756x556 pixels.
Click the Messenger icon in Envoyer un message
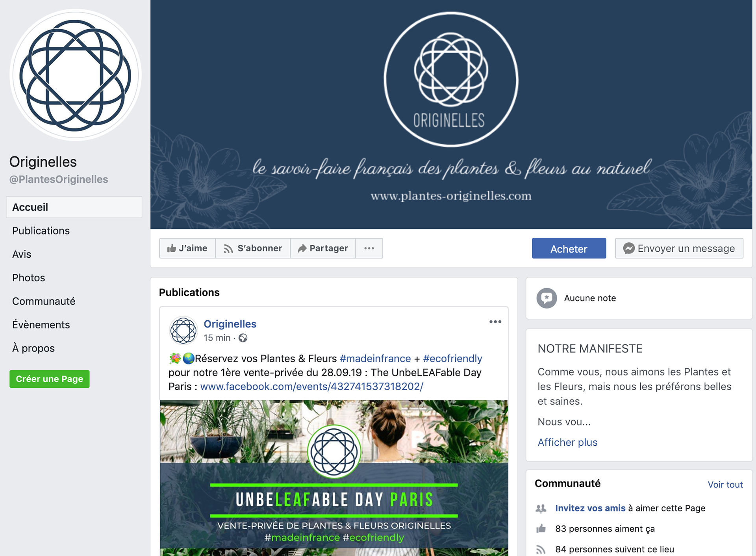(629, 248)
